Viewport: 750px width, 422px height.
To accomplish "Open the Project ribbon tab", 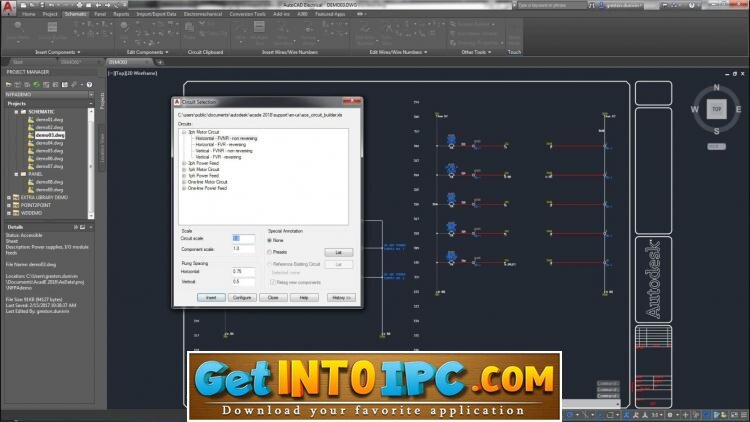I will (50, 14).
